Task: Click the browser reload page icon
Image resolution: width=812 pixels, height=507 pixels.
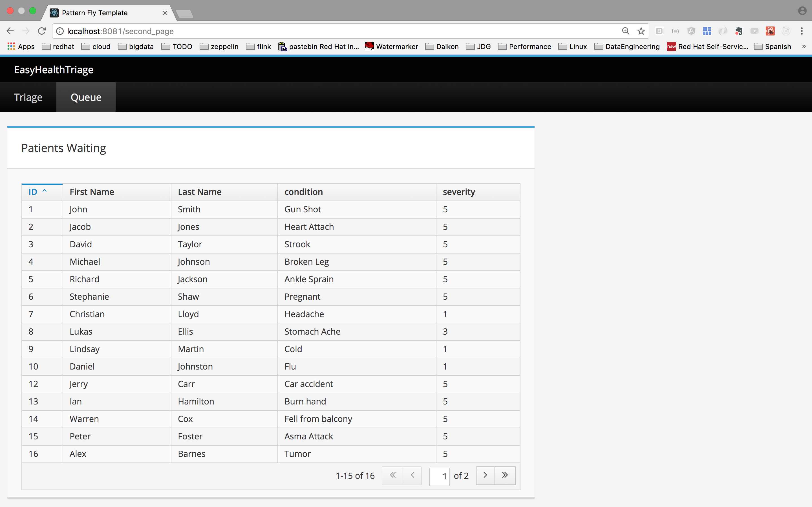Action: click(x=42, y=31)
